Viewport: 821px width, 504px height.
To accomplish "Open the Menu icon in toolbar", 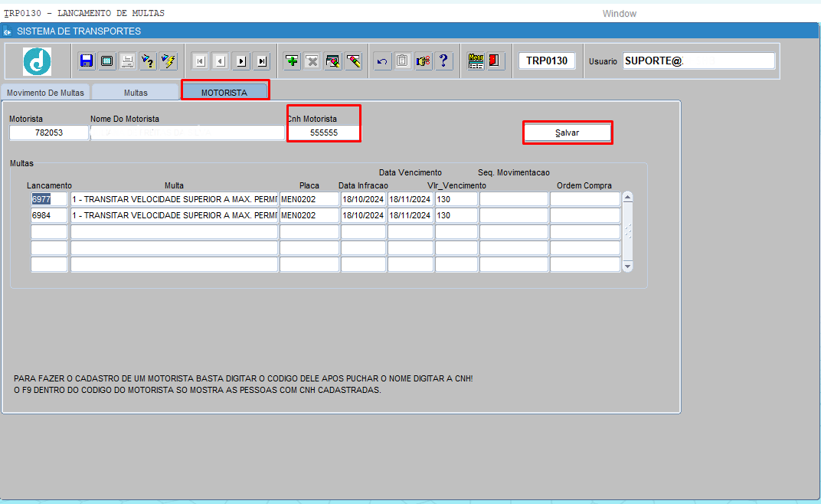I will point(476,61).
